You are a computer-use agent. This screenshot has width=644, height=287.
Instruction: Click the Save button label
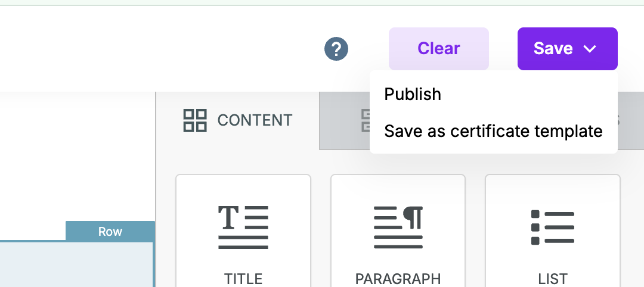[553, 49]
